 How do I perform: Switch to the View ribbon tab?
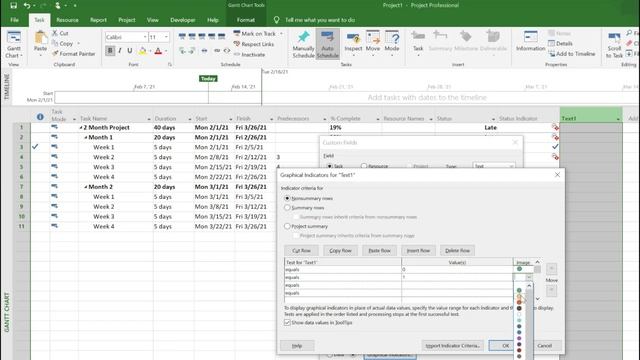[x=153, y=20]
